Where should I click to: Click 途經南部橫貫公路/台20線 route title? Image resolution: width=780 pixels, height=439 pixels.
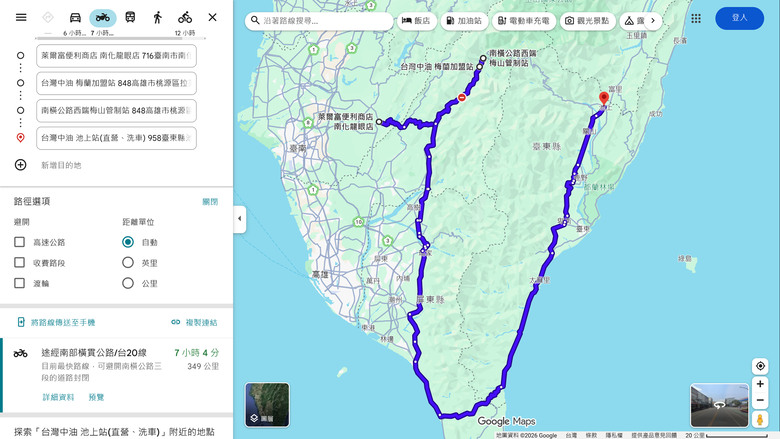94,352
